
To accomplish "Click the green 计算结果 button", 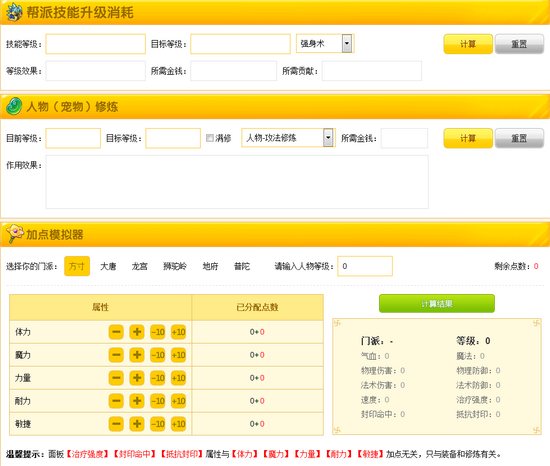I will 437,303.
